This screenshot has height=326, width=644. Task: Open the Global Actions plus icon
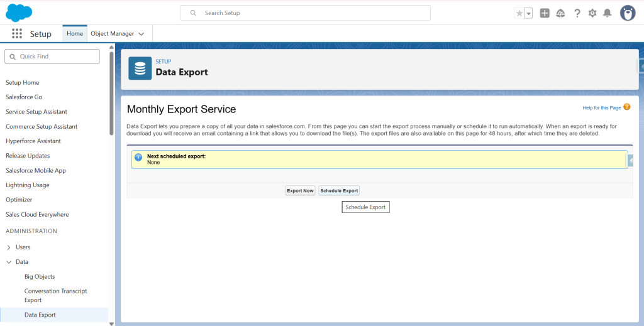tap(545, 13)
